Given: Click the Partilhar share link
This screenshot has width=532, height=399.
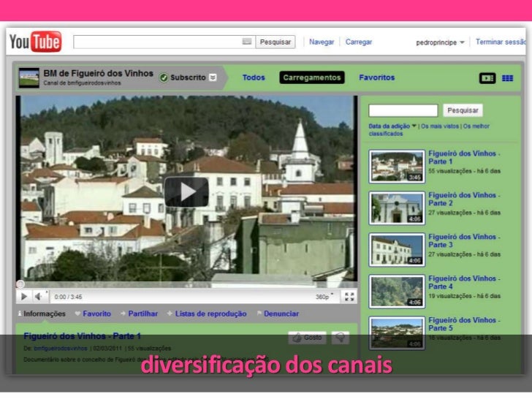Looking at the screenshot, I should pyautogui.click(x=140, y=313).
